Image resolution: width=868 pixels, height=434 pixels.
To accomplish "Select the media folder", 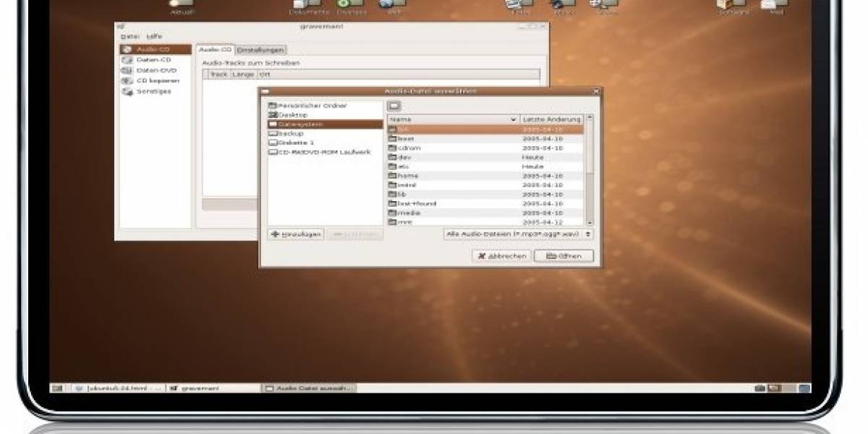I will pyautogui.click(x=485, y=213).
